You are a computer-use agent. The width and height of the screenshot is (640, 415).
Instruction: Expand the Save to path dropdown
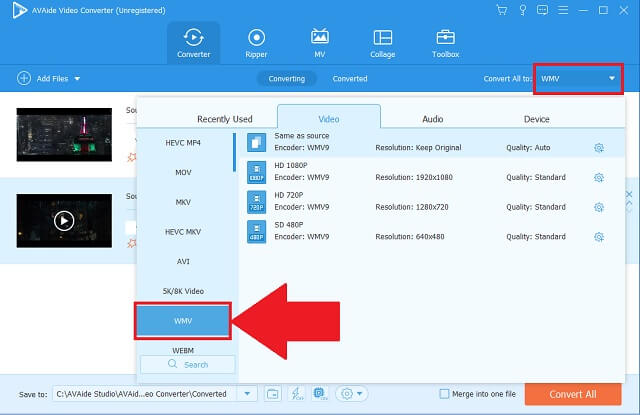(247, 394)
